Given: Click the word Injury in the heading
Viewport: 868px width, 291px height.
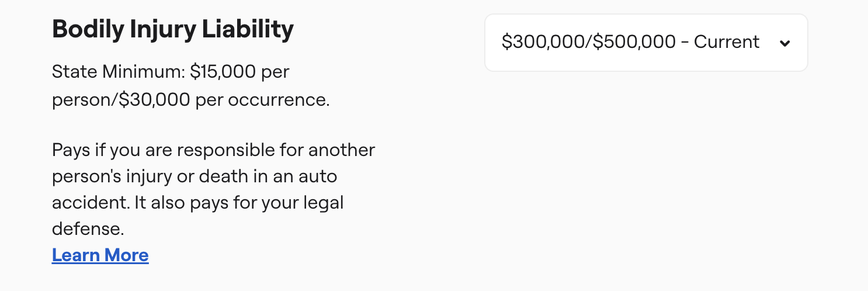Looking at the screenshot, I should click(161, 29).
